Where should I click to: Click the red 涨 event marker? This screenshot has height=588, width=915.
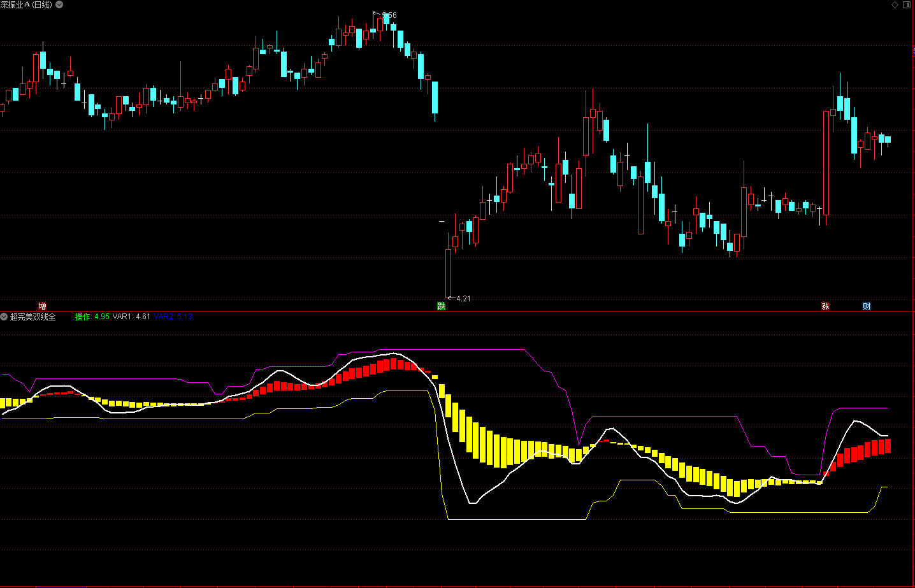point(825,306)
